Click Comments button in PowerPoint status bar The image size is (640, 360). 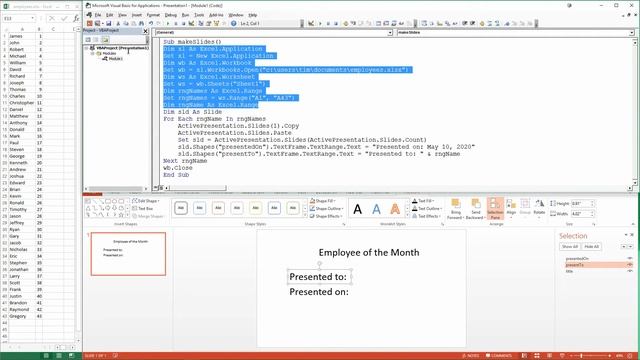point(498,356)
